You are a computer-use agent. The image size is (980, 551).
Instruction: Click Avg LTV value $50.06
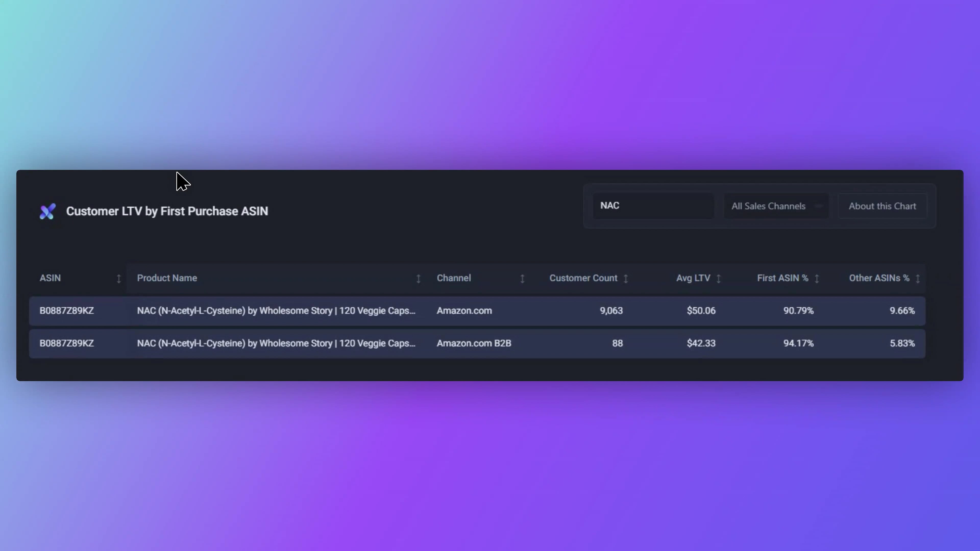701,311
